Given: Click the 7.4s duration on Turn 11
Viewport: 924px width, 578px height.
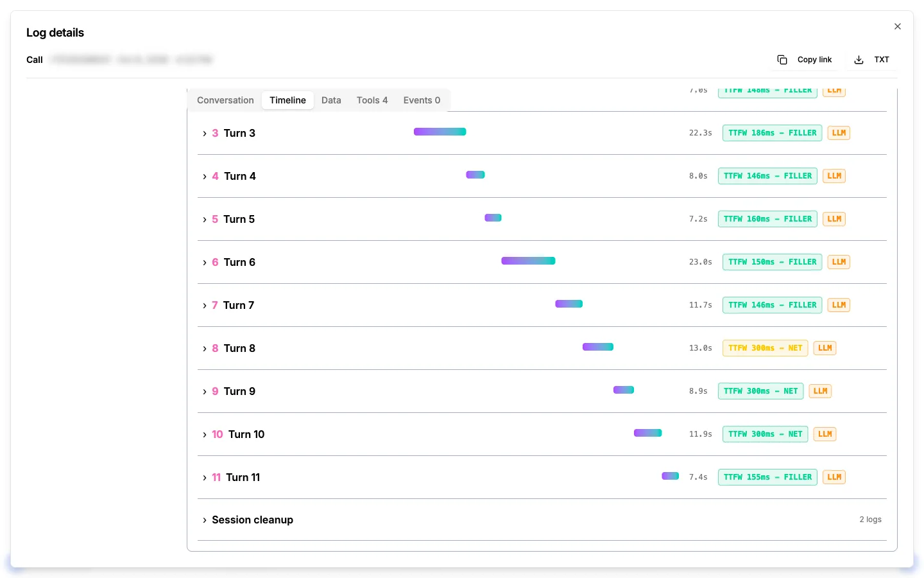Looking at the screenshot, I should point(698,477).
